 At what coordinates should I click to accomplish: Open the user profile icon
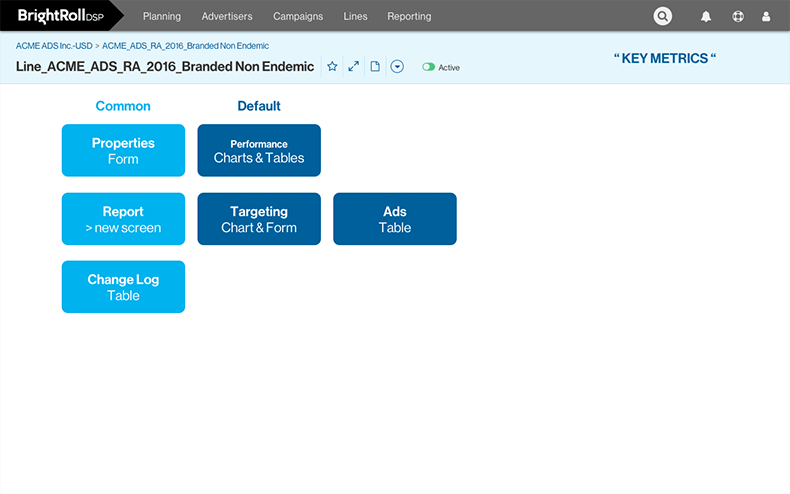tap(767, 17)
